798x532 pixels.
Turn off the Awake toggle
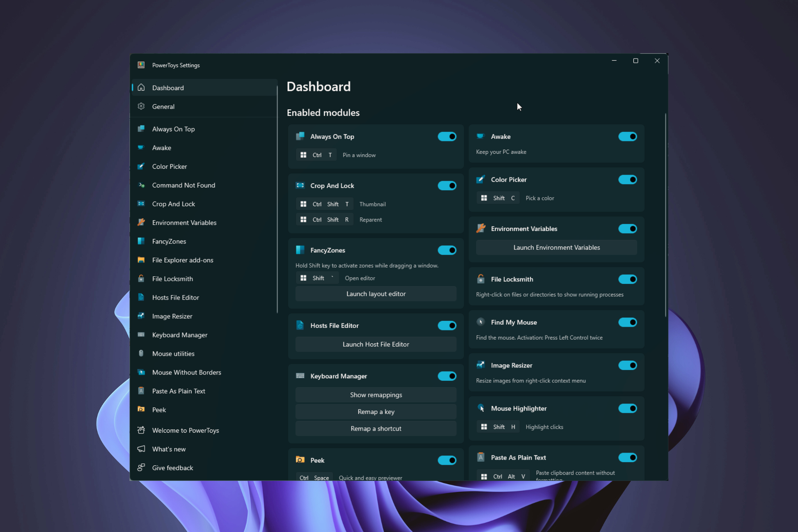pos(628,137)
